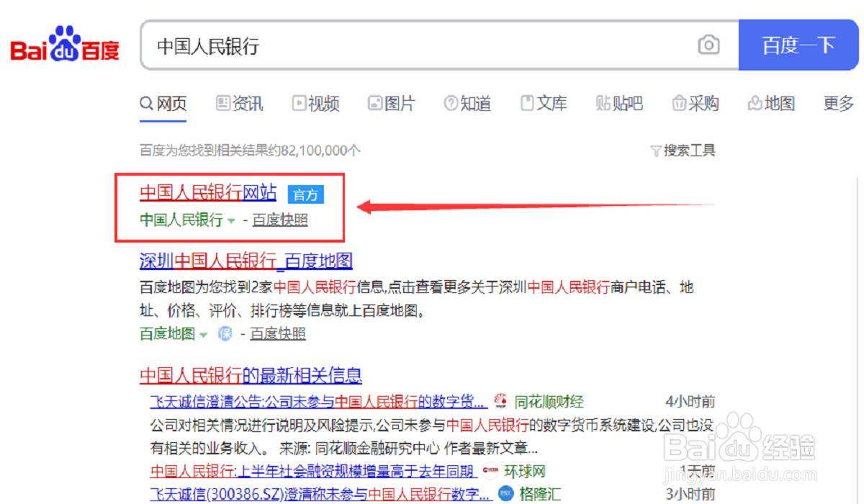
Task: Open 百度快照 for 百度地图 result
Action: (278, 333)
